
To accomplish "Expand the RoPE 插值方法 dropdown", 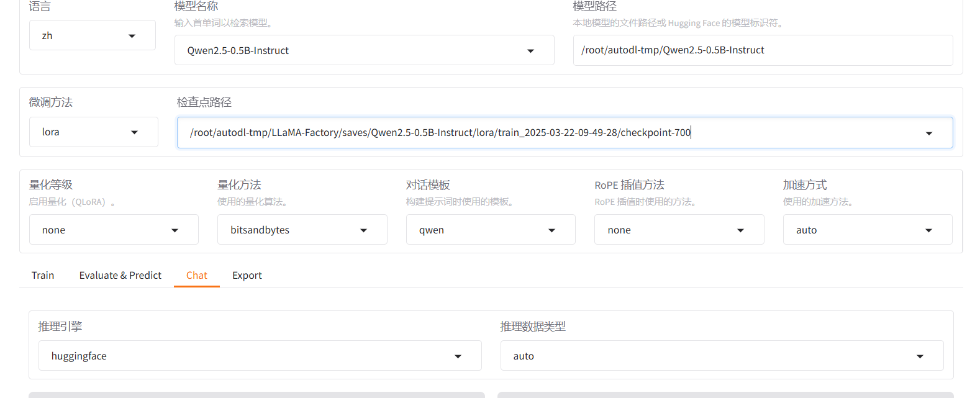I will click(678, 230).
